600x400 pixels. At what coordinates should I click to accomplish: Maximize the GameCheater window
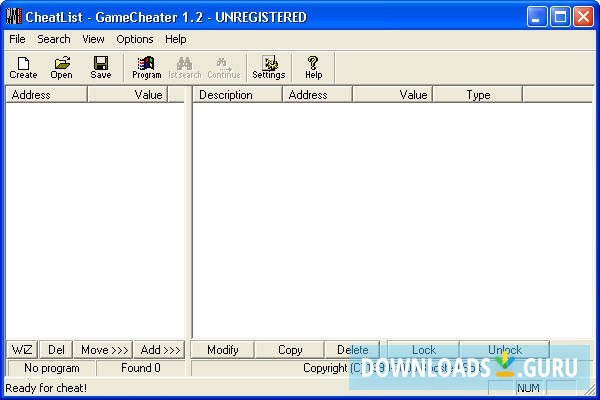[x=560, y=17]
